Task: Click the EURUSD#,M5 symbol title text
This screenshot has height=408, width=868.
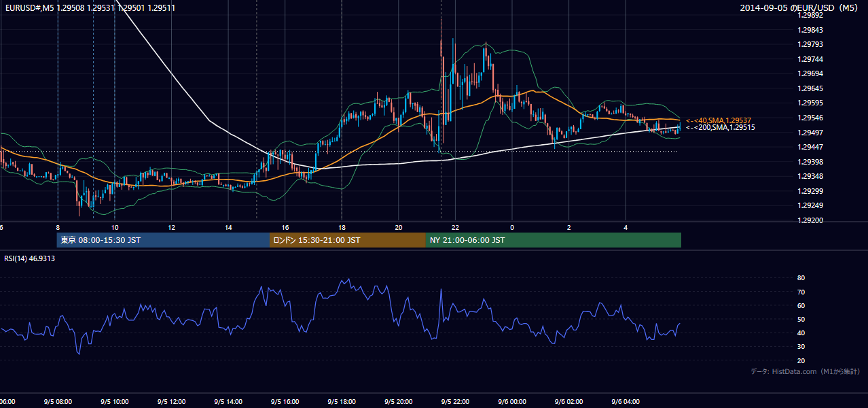Action: coord(29,8)
